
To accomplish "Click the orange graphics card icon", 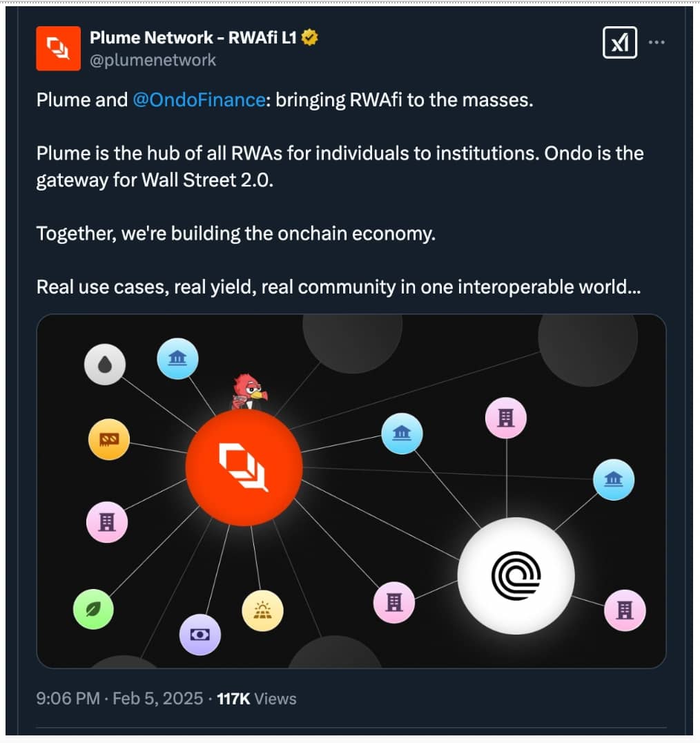I will [109, 440].
